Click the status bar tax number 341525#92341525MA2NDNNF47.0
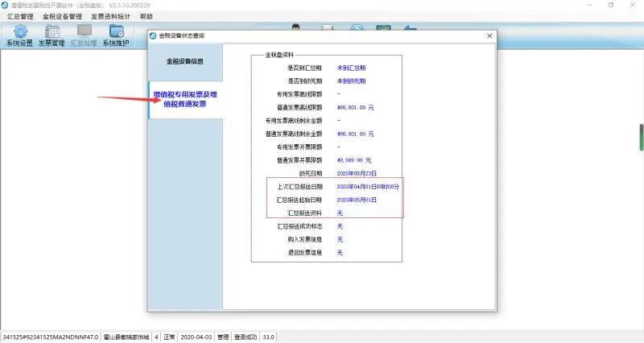Image resolution: width=644 pixels, height=343 pixels. click(x=51, y=337)
